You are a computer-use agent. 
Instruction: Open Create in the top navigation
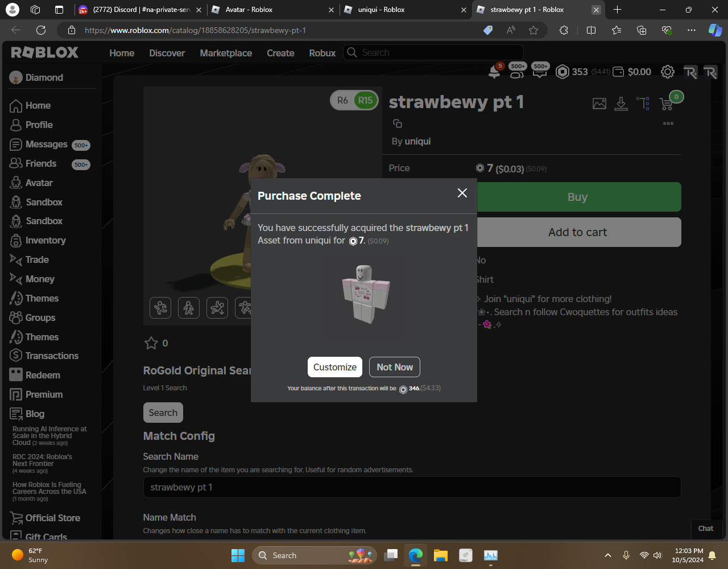tap(280, 53)
